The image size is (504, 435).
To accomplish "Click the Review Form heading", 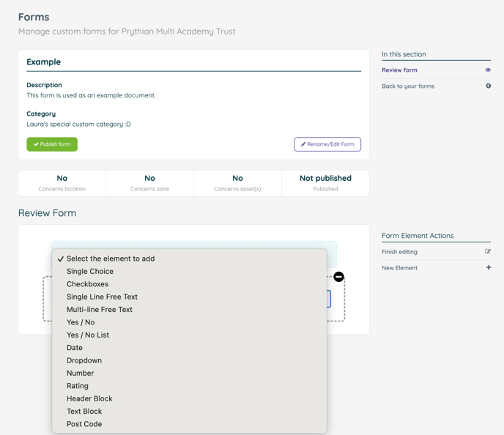I will (x=47, y=213).
